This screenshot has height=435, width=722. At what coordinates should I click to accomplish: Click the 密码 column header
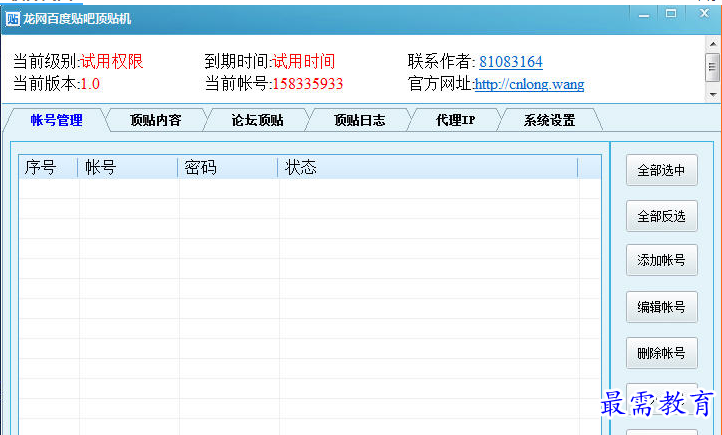(x=227, y=167)
